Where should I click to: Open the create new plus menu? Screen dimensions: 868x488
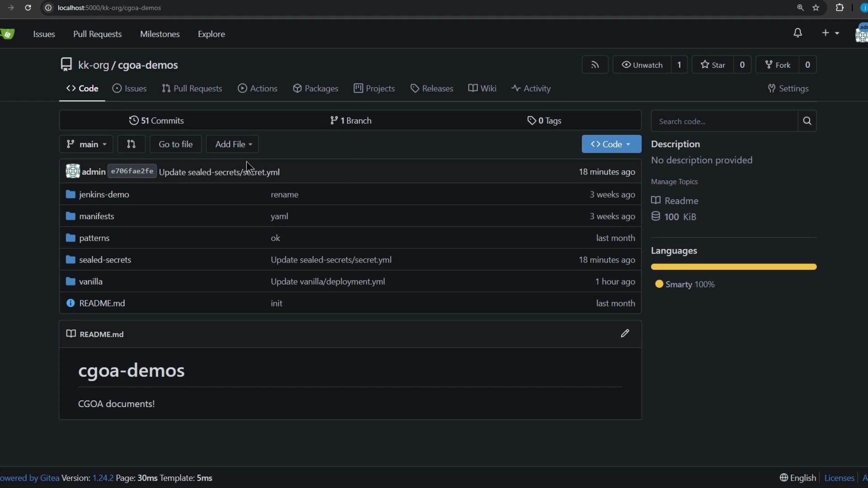coord(830,33)
